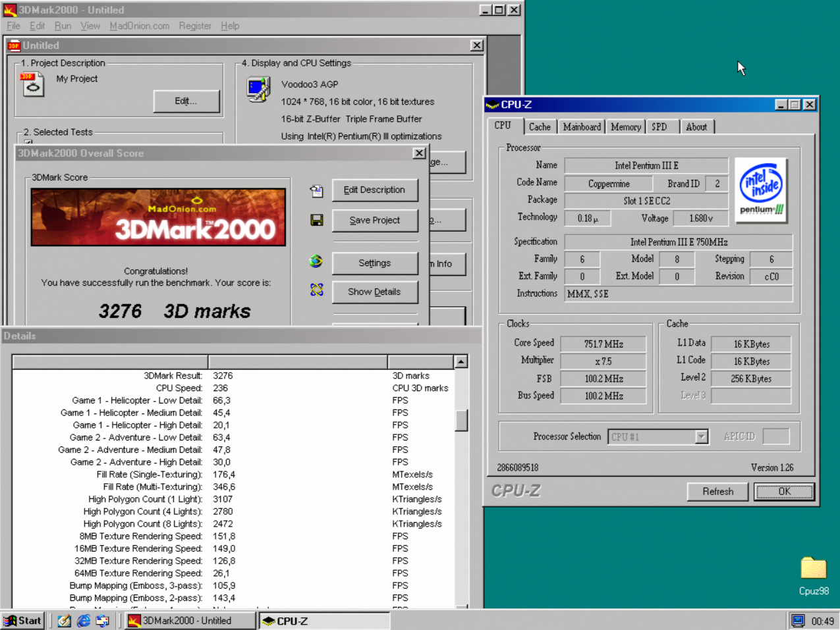Click the 'CPU Speed:' row in Details
This screenshot has width=840, height=630.
coord(233,388)
